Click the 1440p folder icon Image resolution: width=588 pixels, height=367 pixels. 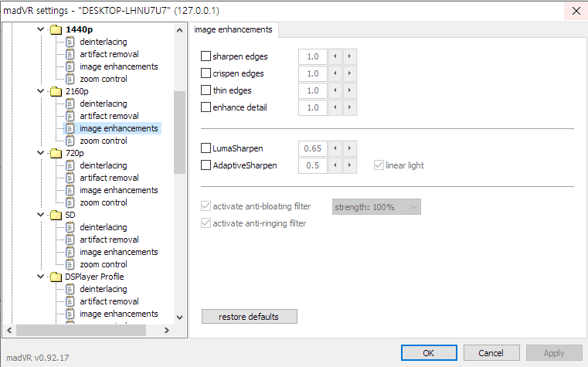(56, 29)
